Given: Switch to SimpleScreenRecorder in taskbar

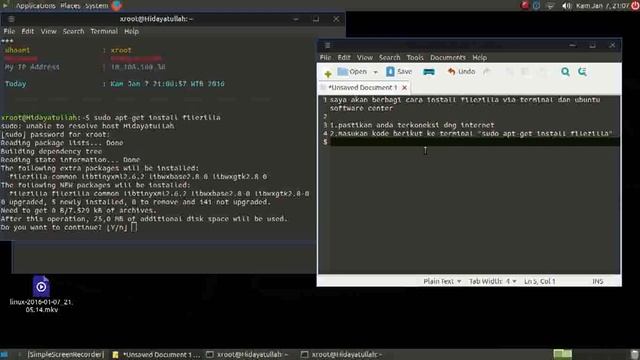Looking at the screenshot, I should (x=65, y=354).
